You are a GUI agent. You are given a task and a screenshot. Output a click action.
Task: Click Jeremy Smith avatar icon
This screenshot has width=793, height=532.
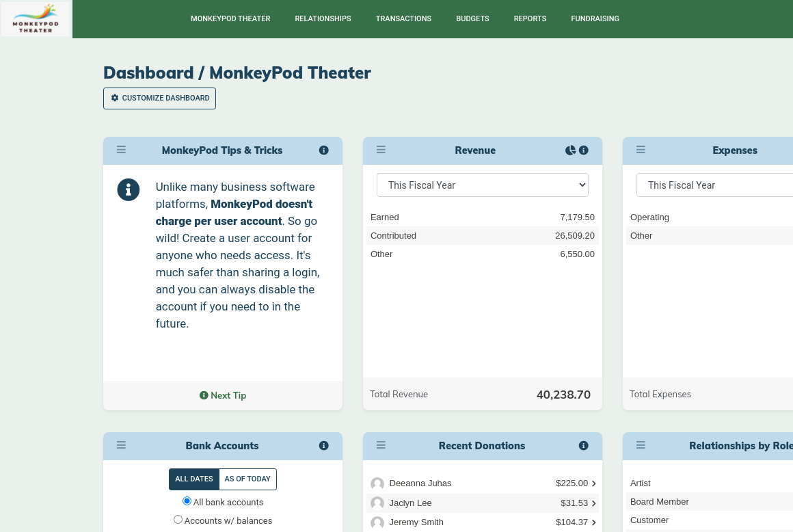[x=377, y=522]
